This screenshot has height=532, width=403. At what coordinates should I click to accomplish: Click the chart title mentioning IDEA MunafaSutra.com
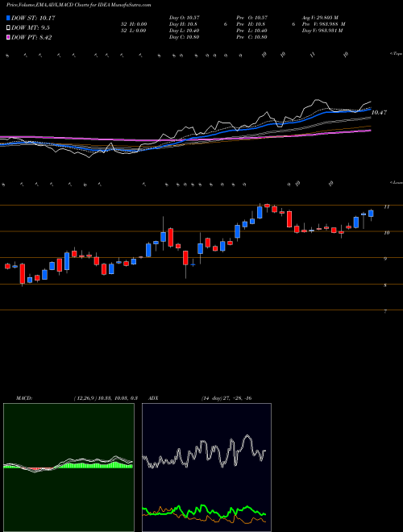pyautogui.click(x=79, y=5)
